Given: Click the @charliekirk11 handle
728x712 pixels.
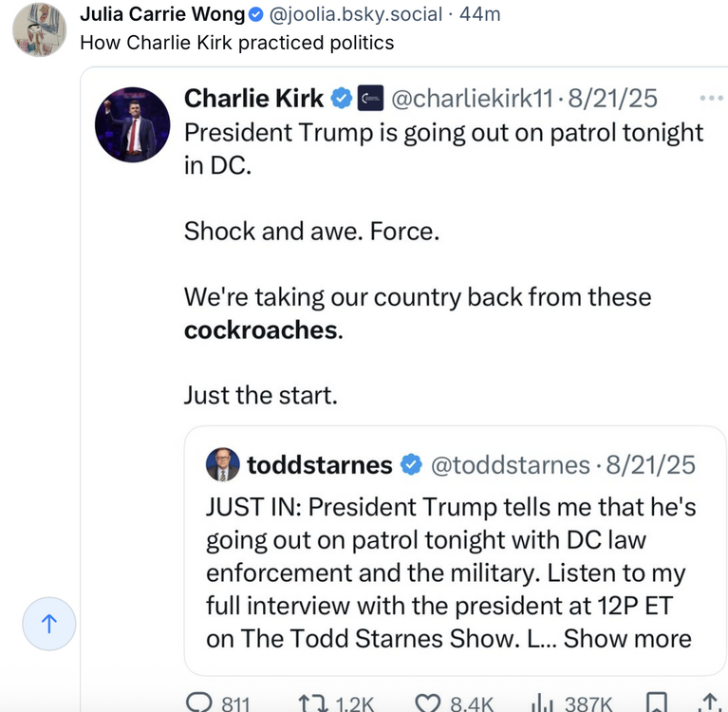Looking at the screenshot, I should 473,98.
